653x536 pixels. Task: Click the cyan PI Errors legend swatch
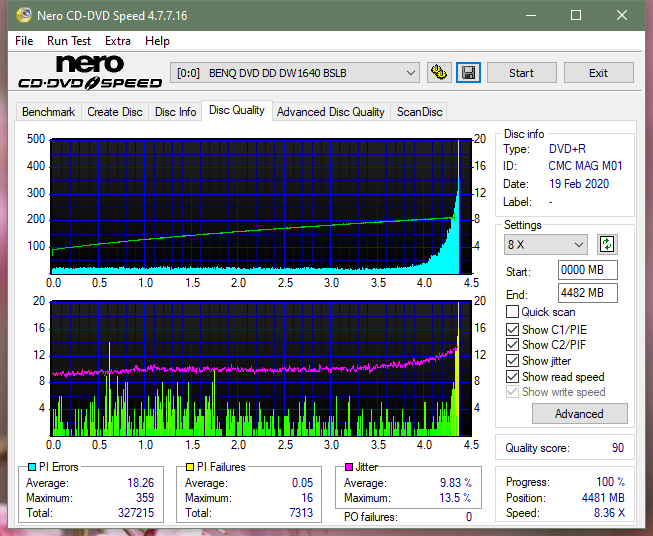coord(32,467)
